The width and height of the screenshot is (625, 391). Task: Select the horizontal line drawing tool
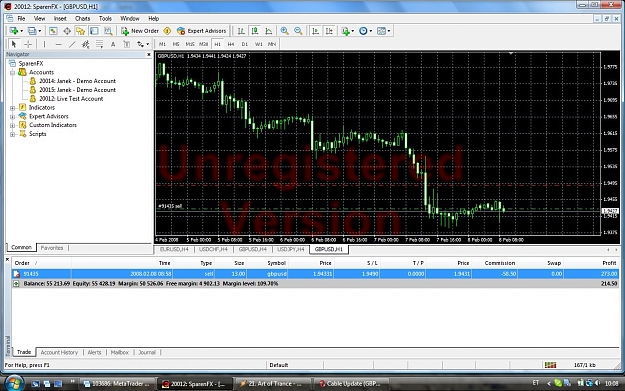coord(58,44)
